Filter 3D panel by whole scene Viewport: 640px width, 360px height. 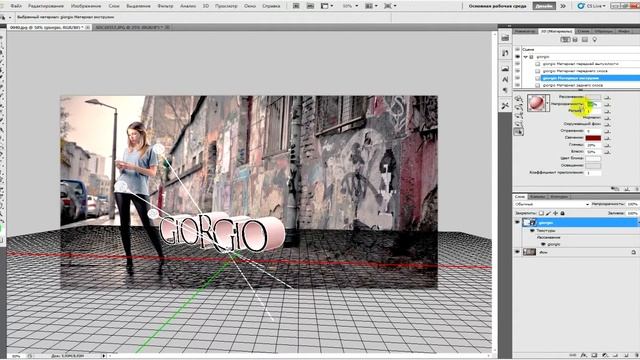tap(565, 40)
